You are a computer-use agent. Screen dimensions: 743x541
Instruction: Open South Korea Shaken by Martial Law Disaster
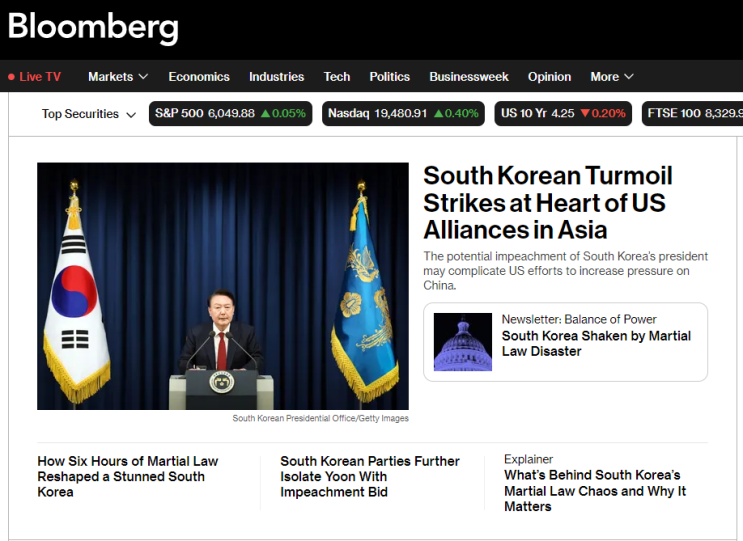(x=596, y=343)
